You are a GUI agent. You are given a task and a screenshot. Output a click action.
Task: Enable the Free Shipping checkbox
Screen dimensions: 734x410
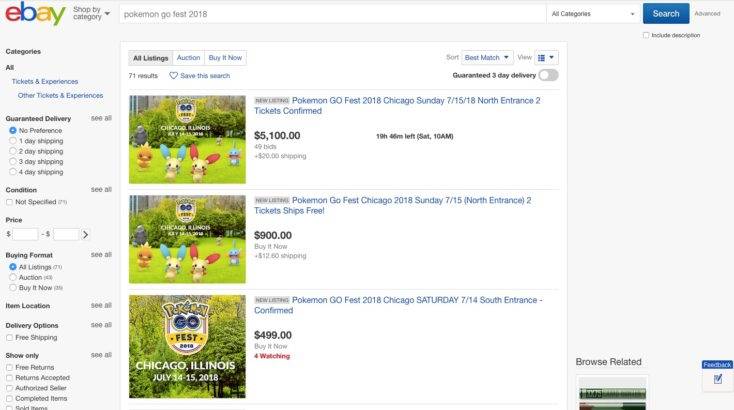pos(9,337)
